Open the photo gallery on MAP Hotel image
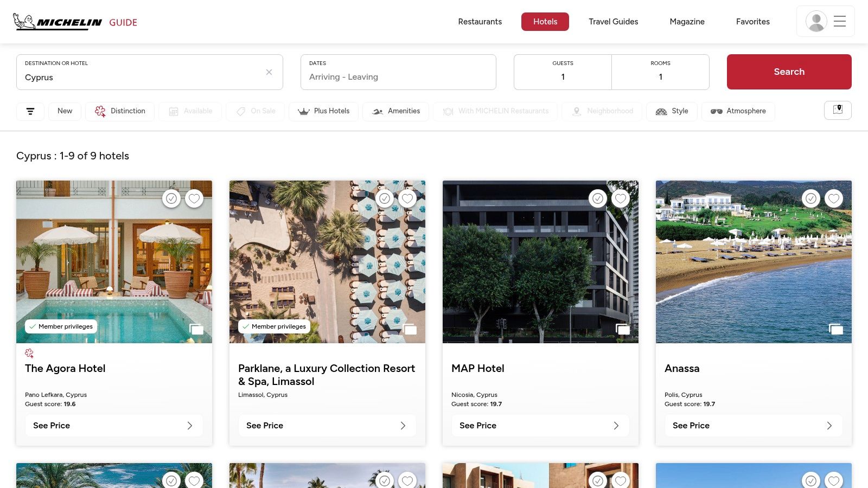 coord(622,329)
